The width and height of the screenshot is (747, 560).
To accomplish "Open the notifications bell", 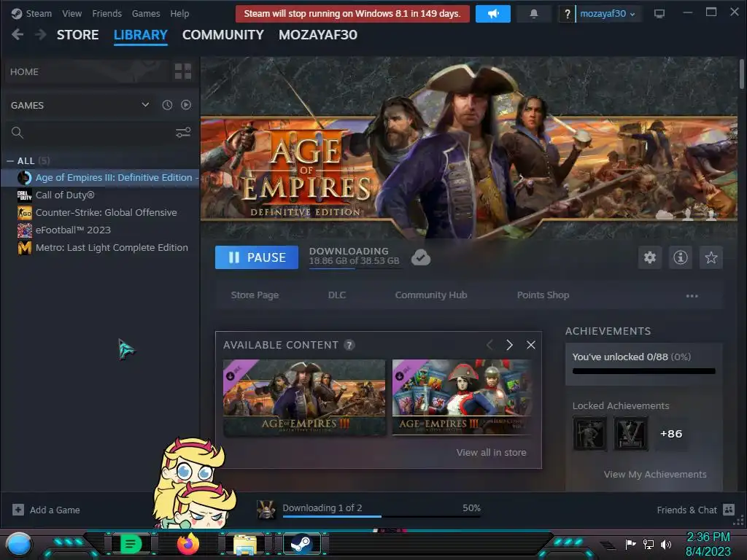I will 533,14.
